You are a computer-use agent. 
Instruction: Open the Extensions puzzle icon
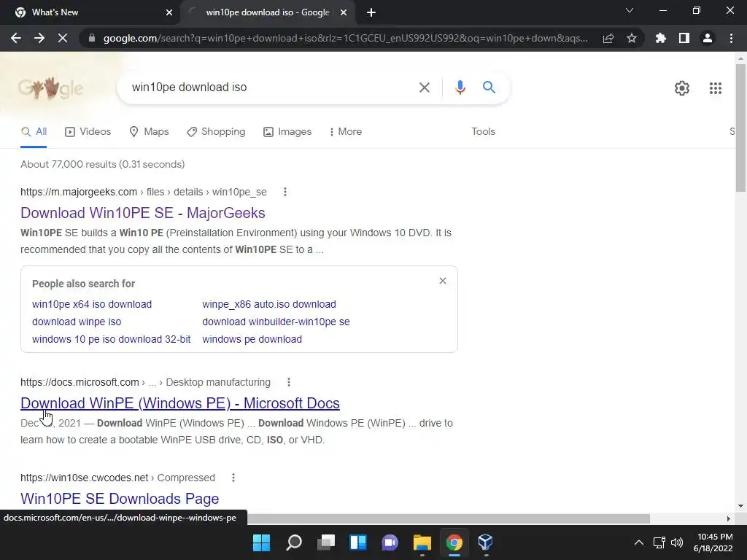(x=661, y=38)
